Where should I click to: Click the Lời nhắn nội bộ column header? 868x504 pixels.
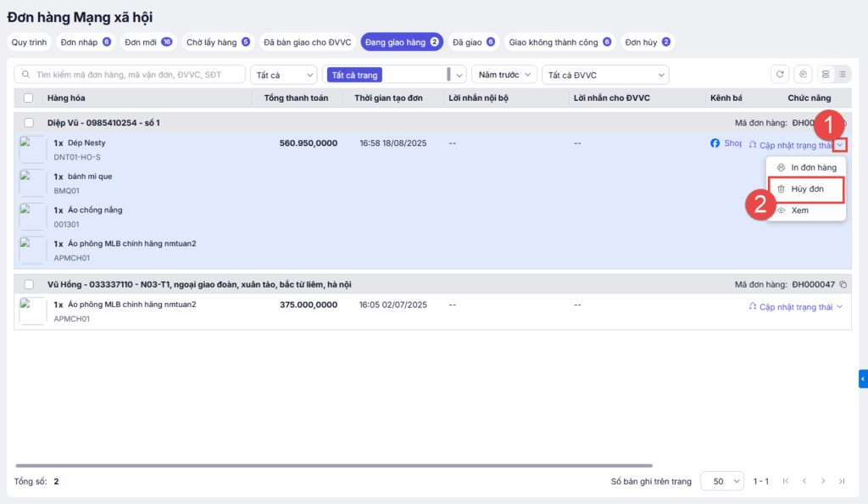478,98
